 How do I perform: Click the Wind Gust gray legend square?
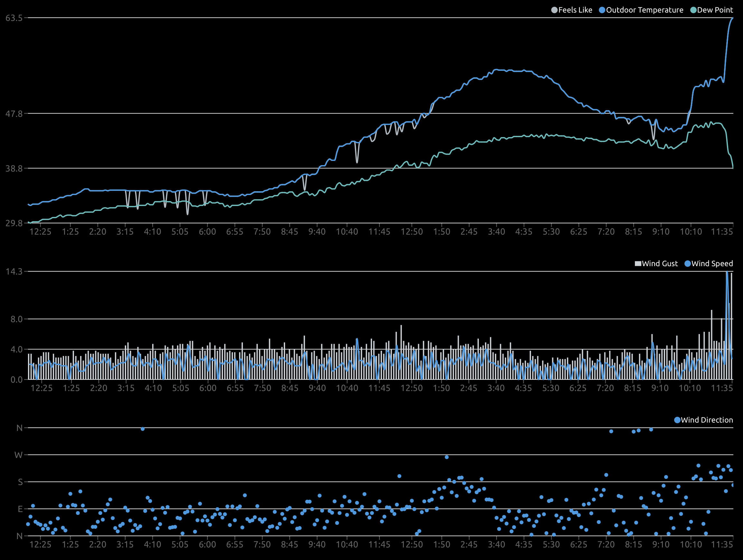(x=638, y=264)
